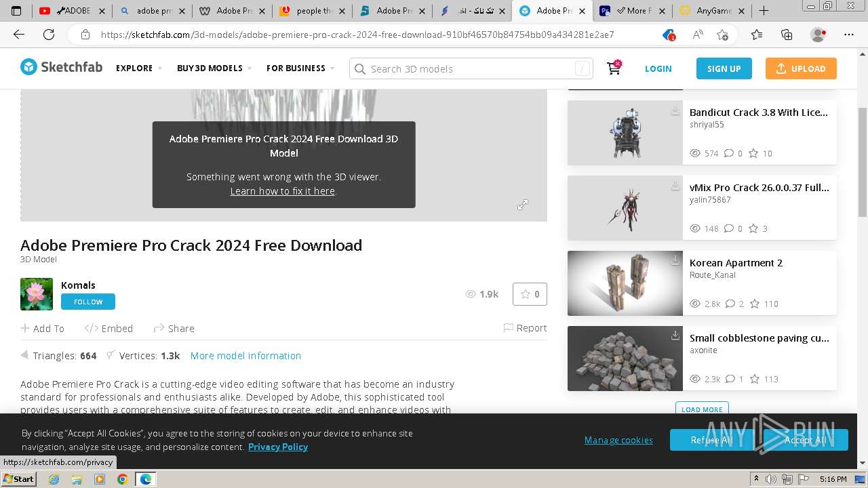Image resolution: width=868 pixels, height=488 pixels.
Task: Open the tab actions menu icon
Action: (x=16, y=11)
